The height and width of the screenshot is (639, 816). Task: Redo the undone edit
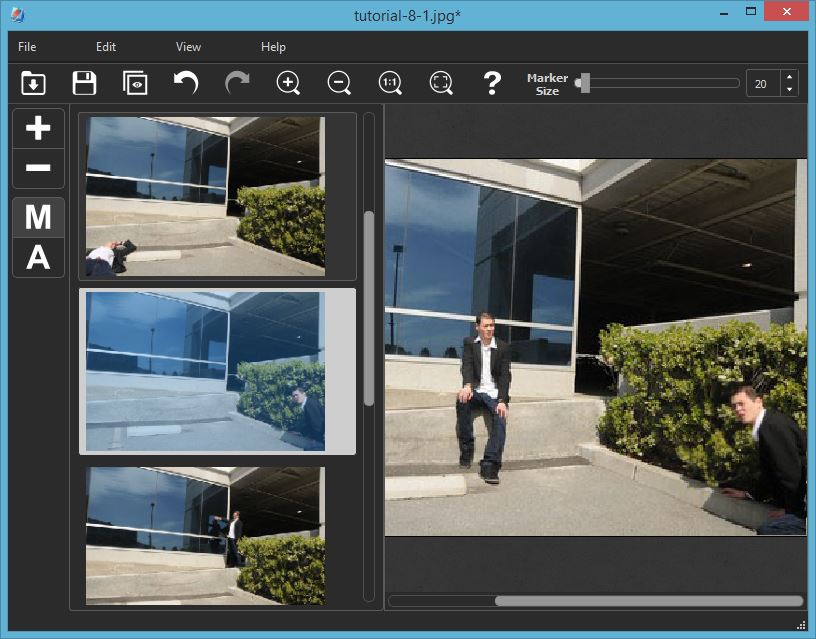click(237, 83)
